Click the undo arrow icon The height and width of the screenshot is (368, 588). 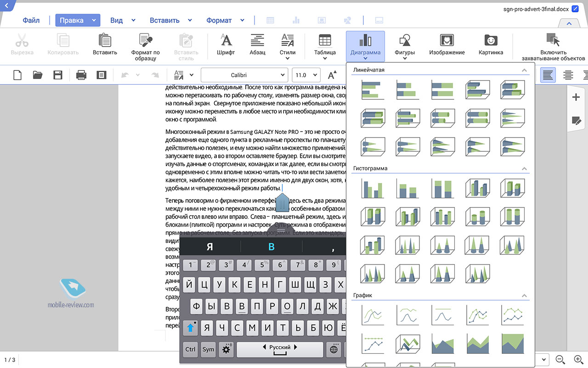(124, 75)
